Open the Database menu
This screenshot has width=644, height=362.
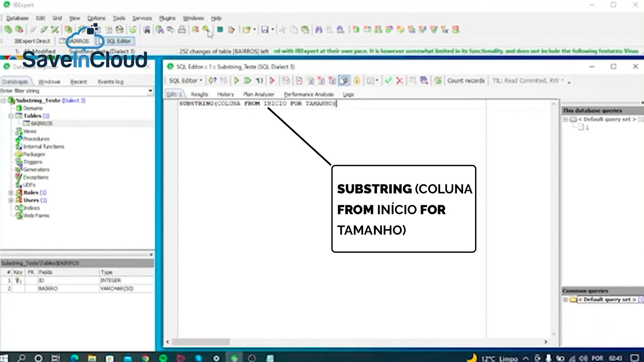17,18
